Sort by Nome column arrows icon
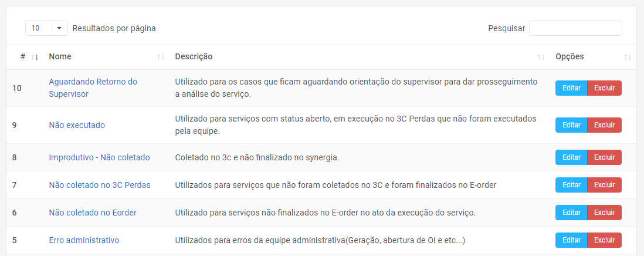 click(x=161, y=57)
